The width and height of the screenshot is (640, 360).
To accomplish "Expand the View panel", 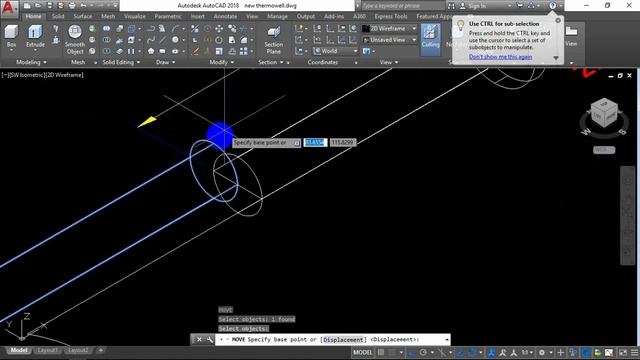I will [389, 62].
